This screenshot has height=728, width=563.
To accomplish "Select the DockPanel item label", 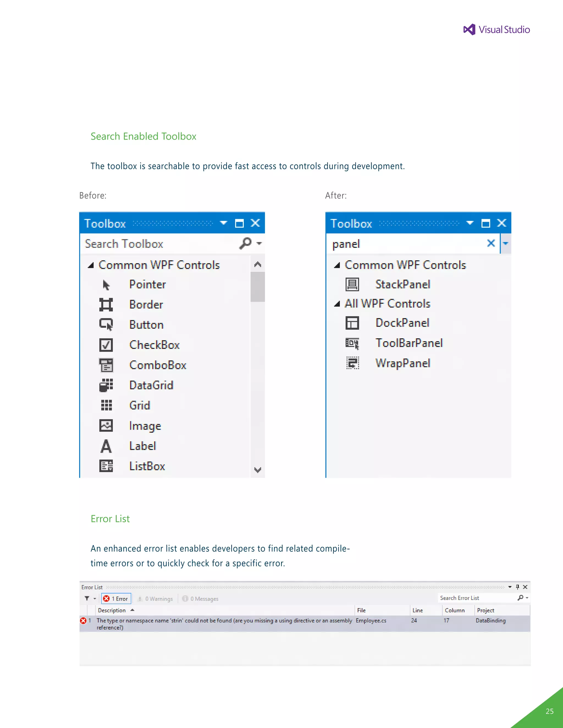I will (x=402, y=323).
